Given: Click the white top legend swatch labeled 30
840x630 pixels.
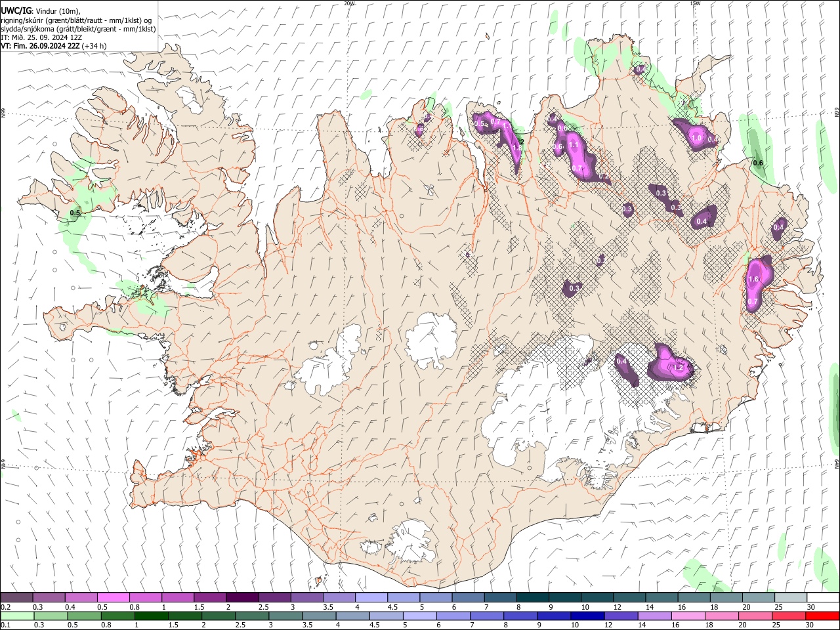Looking at the screenshot, I should (x=824, y=597).
